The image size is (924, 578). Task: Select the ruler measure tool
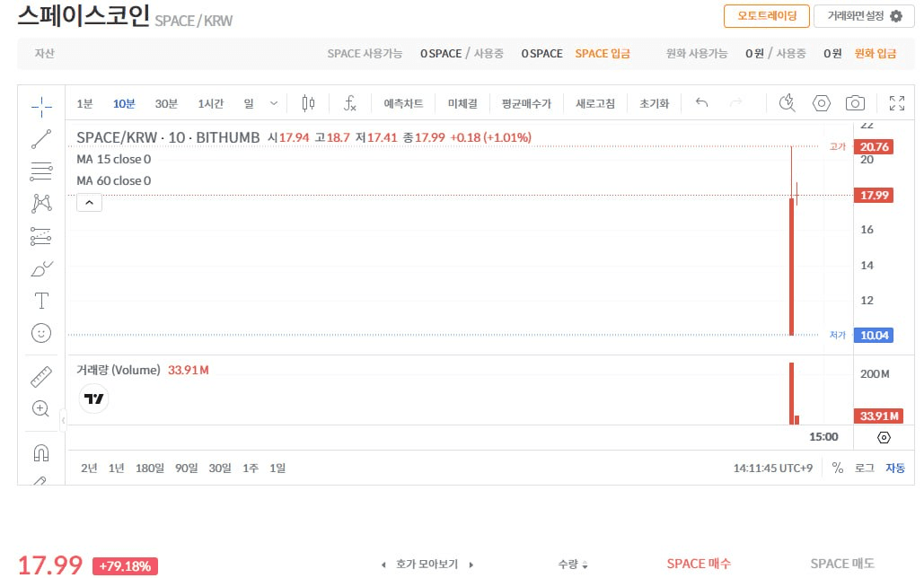pyautogui.click(x=41, y=377)
